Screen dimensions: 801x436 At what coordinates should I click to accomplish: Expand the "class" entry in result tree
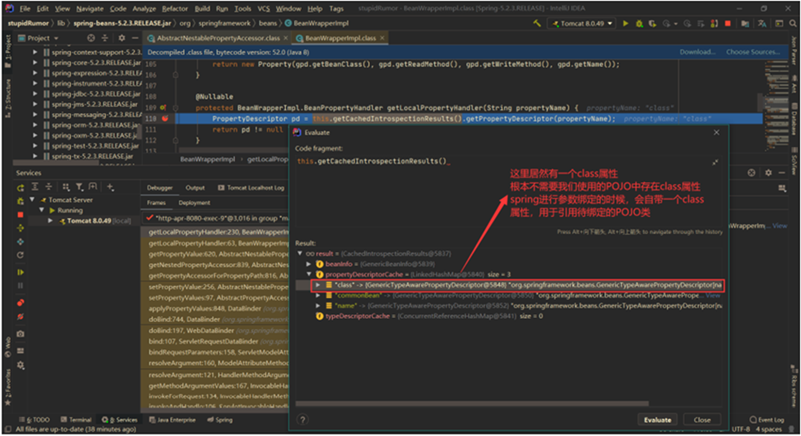pyautogui.click(x=318, y=285)
